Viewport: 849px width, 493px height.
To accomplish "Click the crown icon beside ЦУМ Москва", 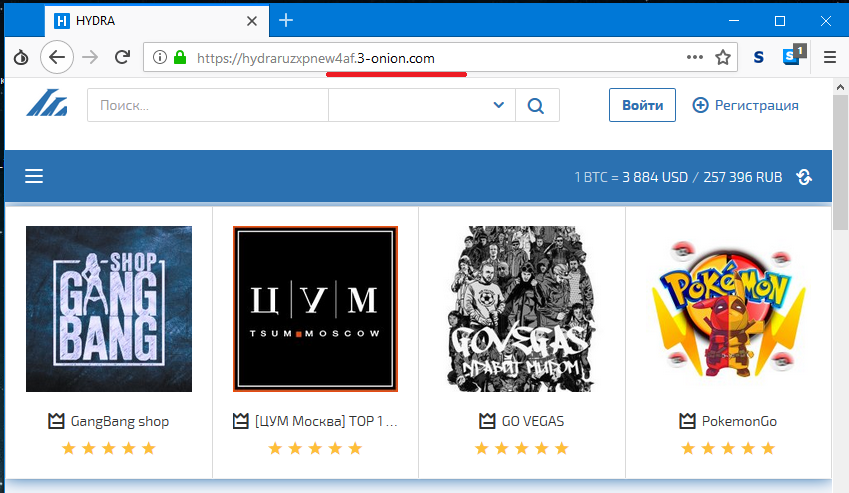I will pos(240,420).
